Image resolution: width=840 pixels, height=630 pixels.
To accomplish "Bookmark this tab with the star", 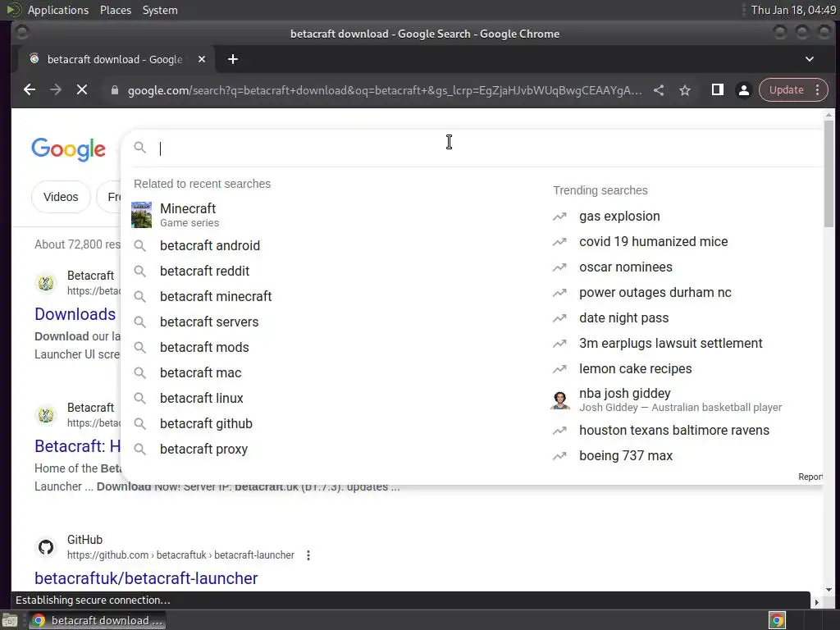I will click(685, 90).
